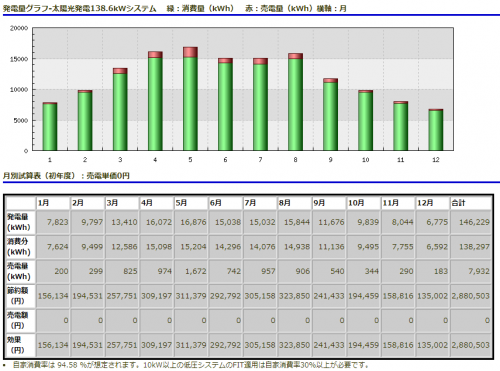Click the August bar in the chart
The width and height of the screenshot is (500, 371).
click(x=296, y=102)
